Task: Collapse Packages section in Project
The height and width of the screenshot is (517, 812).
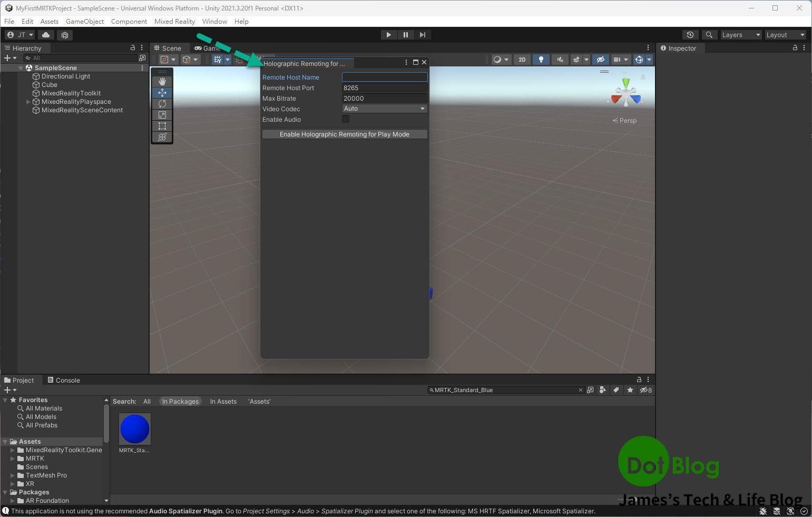Action: point(5,492)
